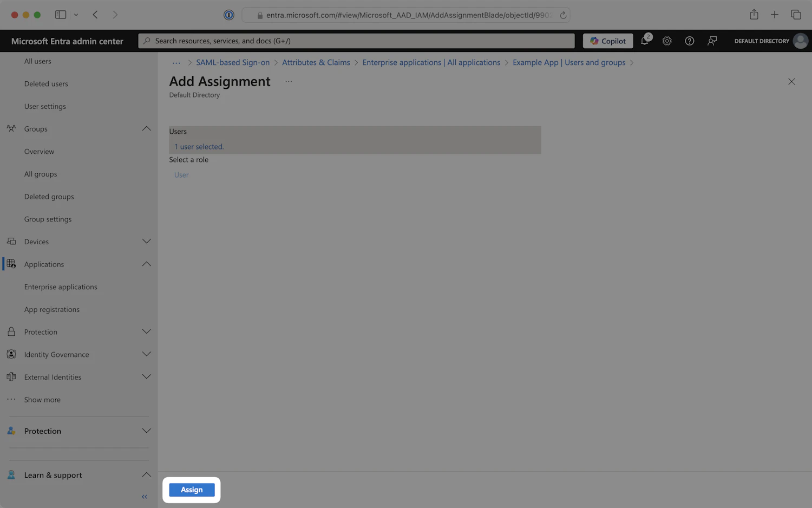Click Microsoft Entra admin center title
This screenshot has width=812, height=508.
(67, 41)
